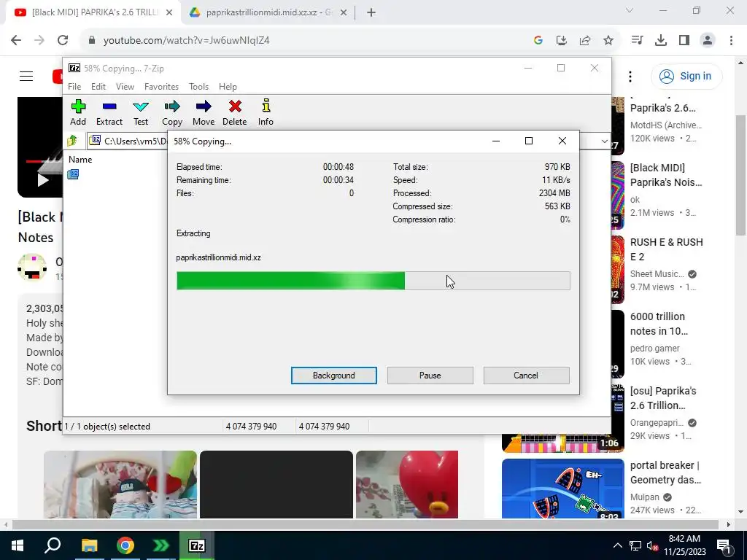Toggle Chrome side panel icon
Viewport: 747px width, 560px height.
[684, 41]
